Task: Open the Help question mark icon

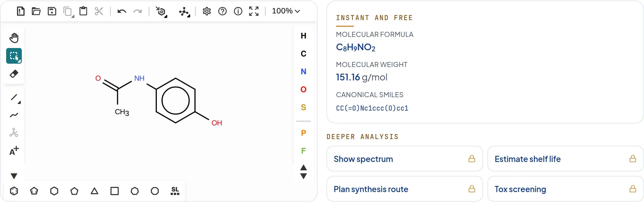Action: [x=222, y=11]
